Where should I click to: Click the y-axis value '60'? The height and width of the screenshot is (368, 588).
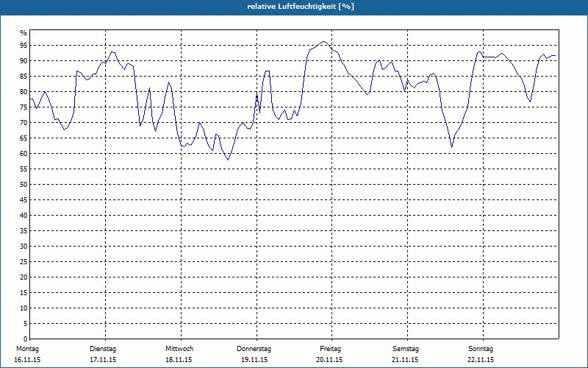point(24,154)
